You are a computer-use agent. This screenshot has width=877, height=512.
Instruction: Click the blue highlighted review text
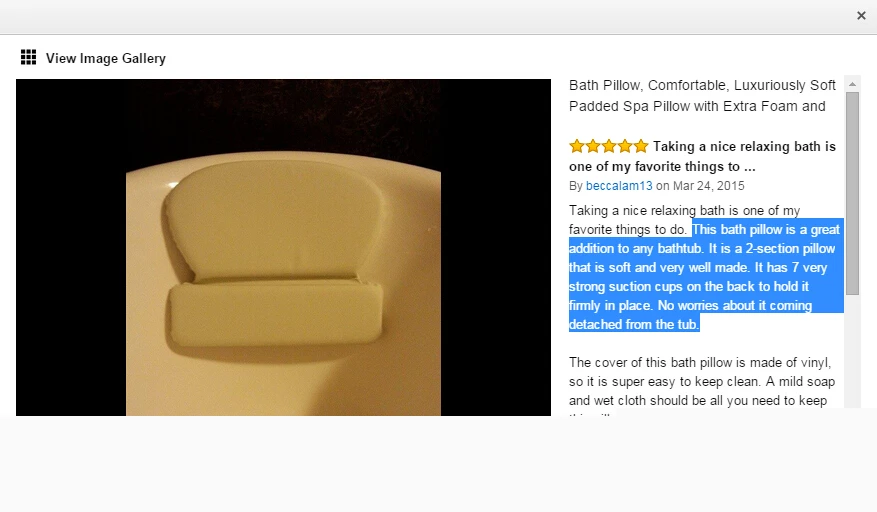click(705, 277)
